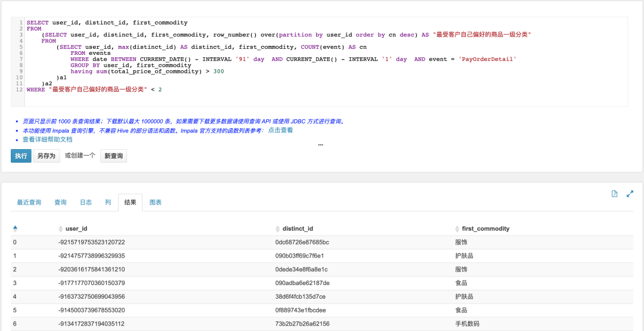
Task: Click the 'PayOrderDetail' string in SQL
Action: [487, 59]
